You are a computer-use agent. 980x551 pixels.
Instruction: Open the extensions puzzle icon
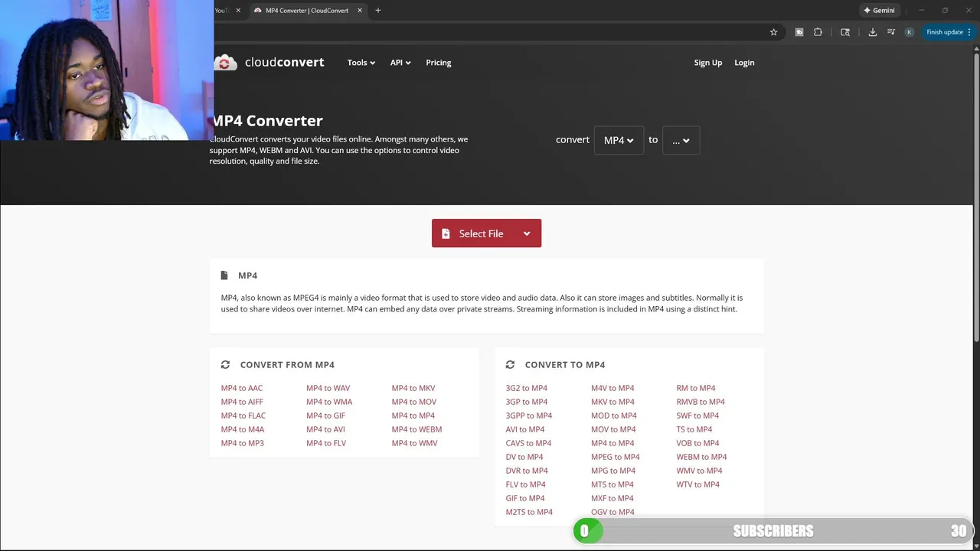pyautogui.click(x=818, y=32)
